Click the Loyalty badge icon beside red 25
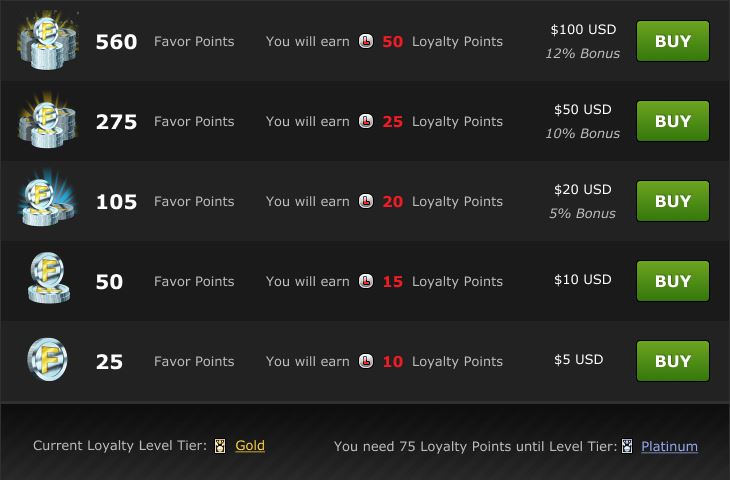 pyautogui.click(x=366, y=122)
